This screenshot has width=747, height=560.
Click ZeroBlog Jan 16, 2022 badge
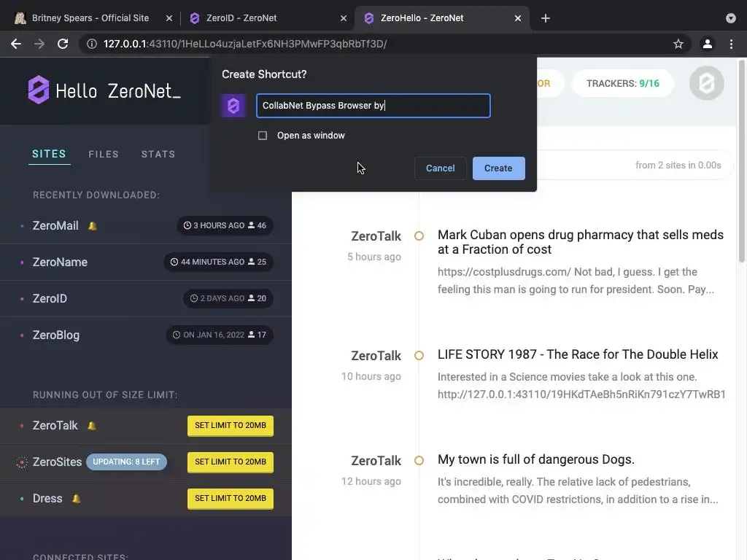coord(220,335)
